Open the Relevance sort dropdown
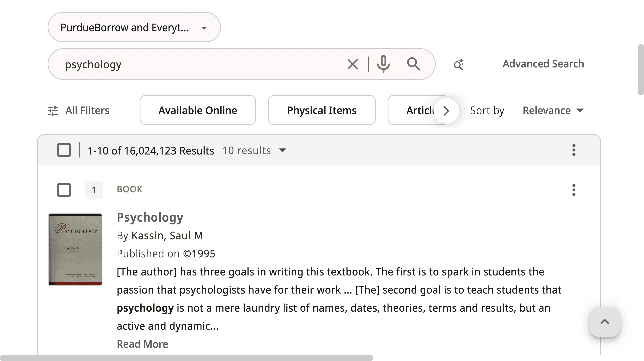Screen dimensions: 644x361 click(x=553, y=111)
